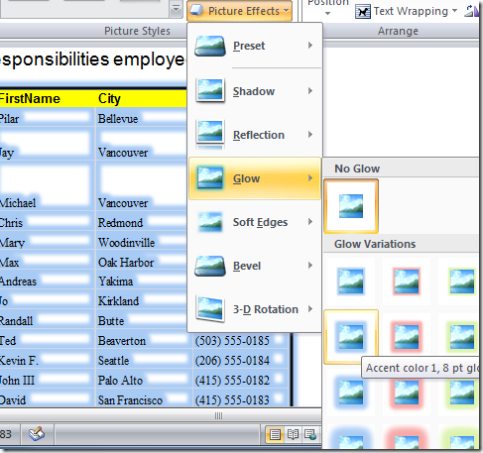Screen dimensions: 483x453
Task: Open the Picture Effects dropdown button
Action: 239,11
